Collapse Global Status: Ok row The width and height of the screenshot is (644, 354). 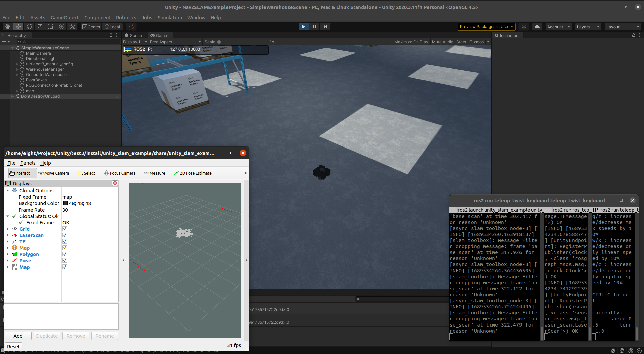click(8, 216)
